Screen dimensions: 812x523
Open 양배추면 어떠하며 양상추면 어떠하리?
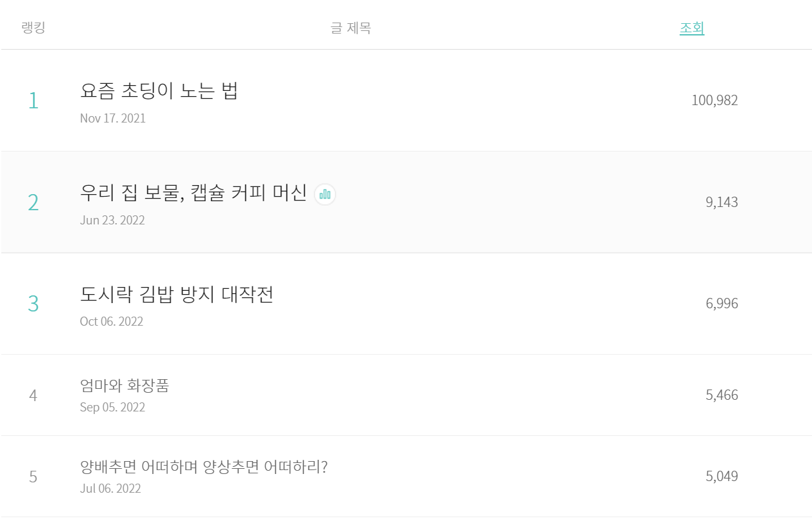pos(203,467)
